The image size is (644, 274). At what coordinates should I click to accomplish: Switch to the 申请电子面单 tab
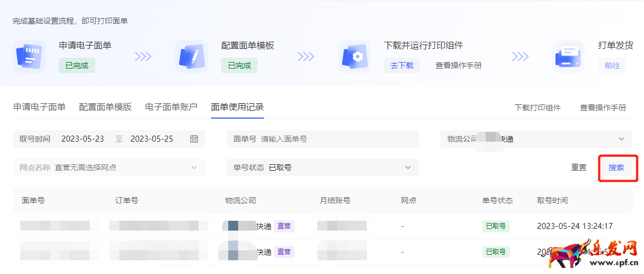pos(40,108)
